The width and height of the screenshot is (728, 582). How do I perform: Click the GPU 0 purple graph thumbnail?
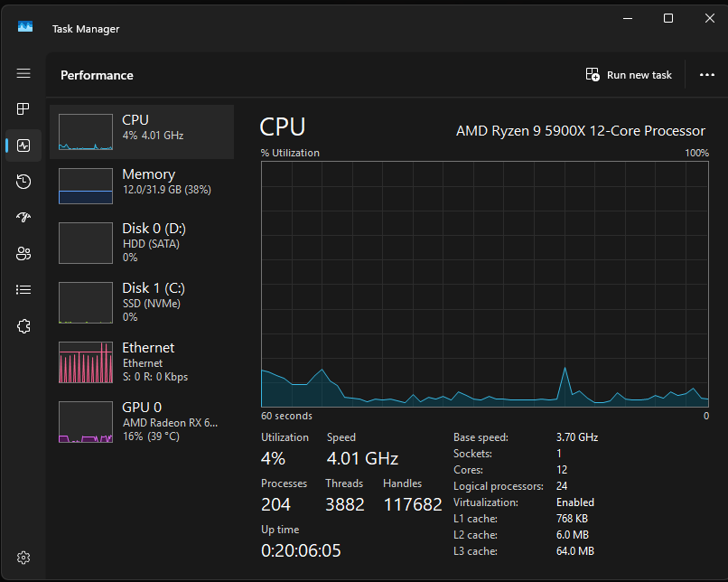coord(86,422)
